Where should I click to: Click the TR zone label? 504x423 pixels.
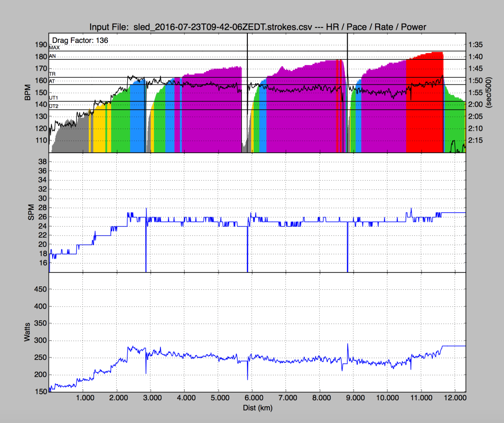tap(52, 74)
